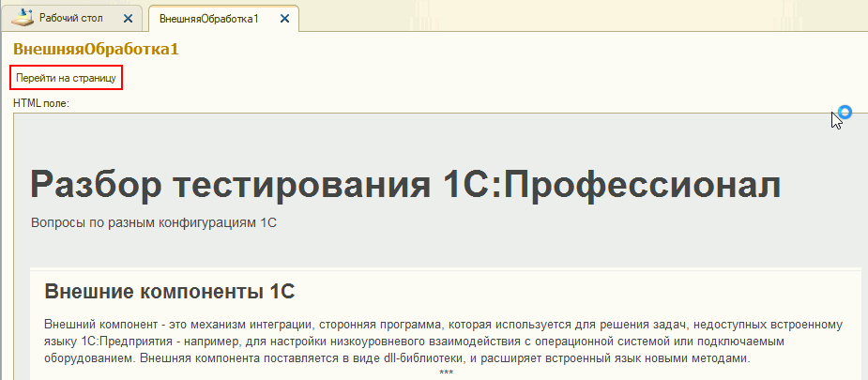868x380 pixels.
Task: Click the Перейти на страницу button
Action: point(66,79)
